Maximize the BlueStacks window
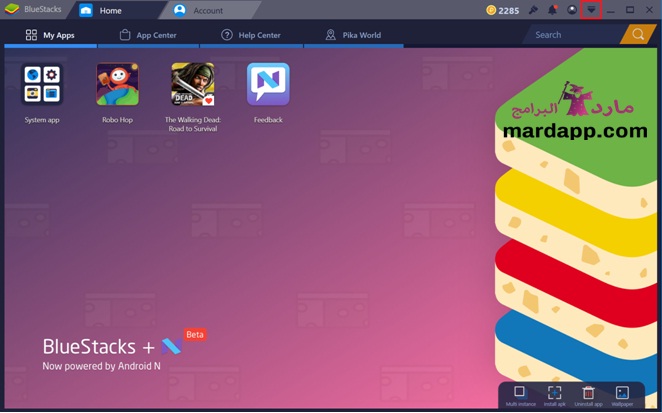Viewport: 662px width, 413px height. tap(630, 10)
